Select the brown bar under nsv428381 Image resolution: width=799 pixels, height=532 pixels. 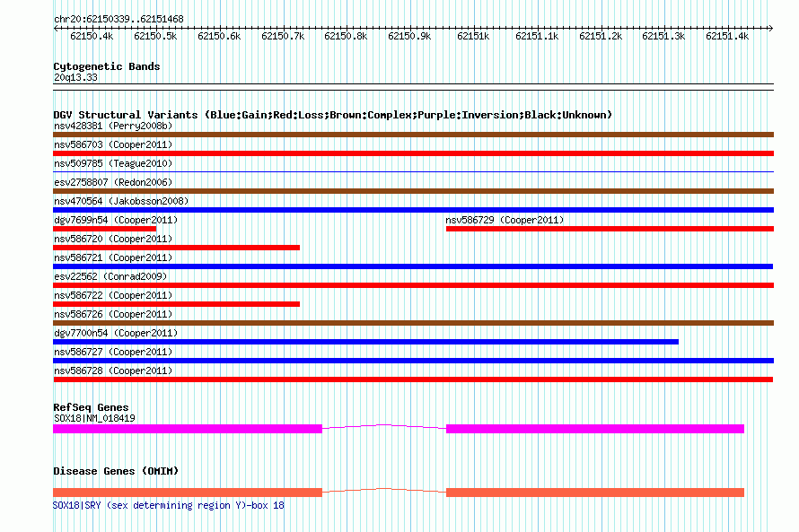coord(413,135)
